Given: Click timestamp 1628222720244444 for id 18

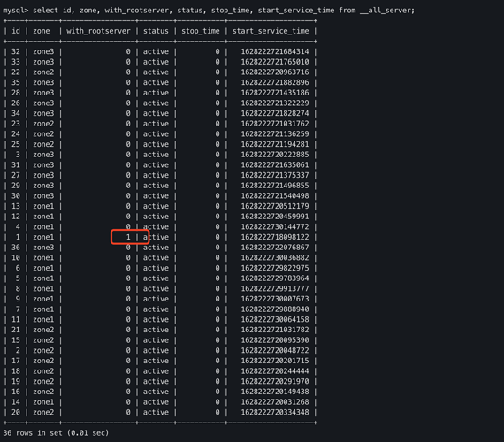Looking at the screenshot, I should tap(275, 371).
